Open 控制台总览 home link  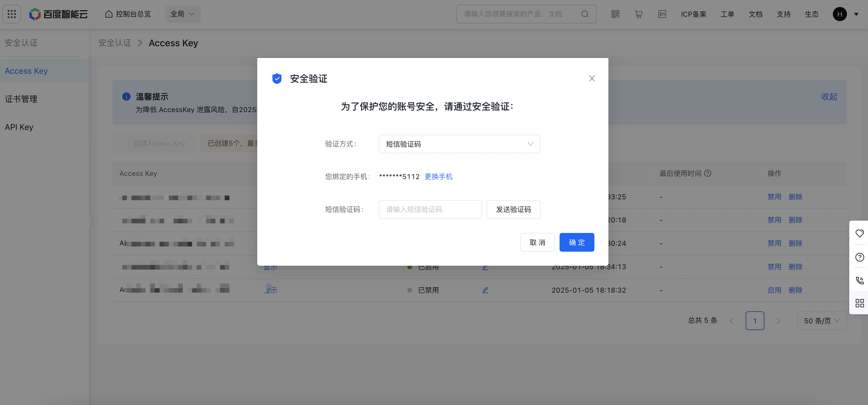pyautogui.click(x=128, y=14)
